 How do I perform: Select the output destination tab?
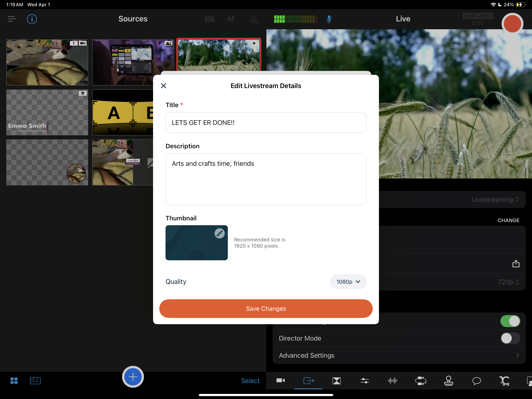click(309, 380)
